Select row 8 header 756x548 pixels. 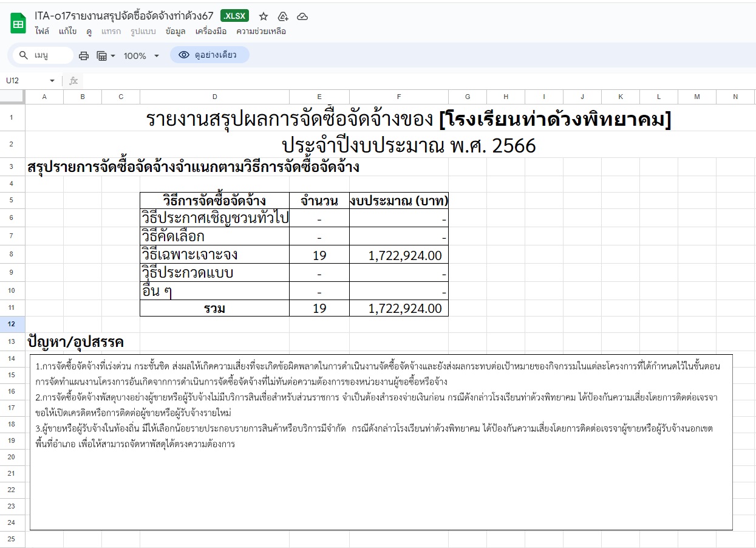point(12,254)
